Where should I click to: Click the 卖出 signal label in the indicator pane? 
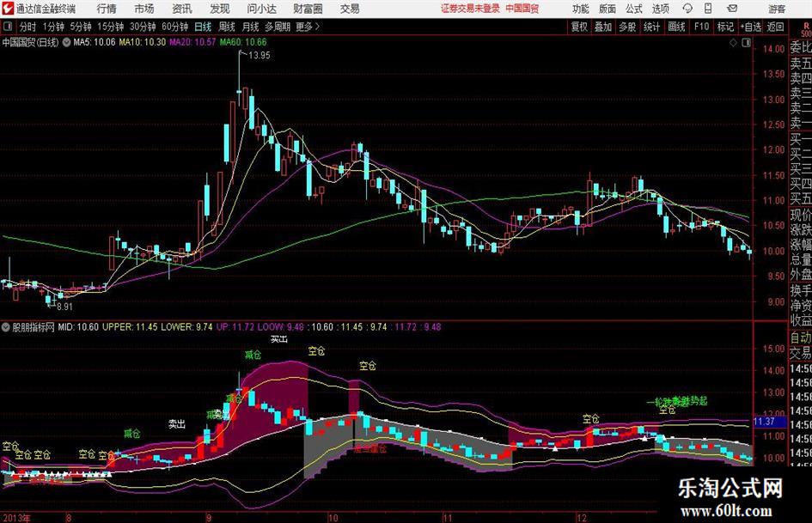point(177,424)
